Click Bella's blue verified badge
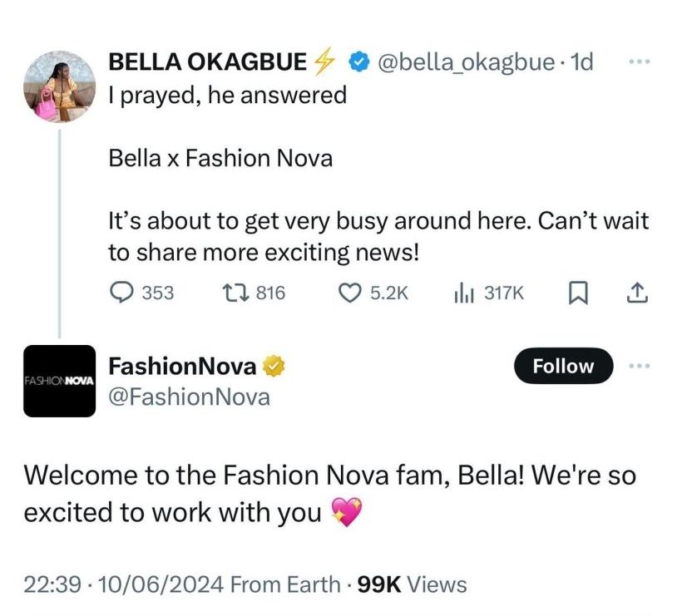This screenshot has height=616, width=682. coord(358,62)
